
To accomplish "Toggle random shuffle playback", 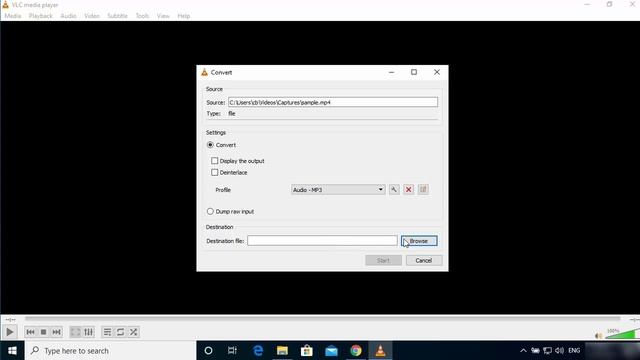I will tap(133, 332).
